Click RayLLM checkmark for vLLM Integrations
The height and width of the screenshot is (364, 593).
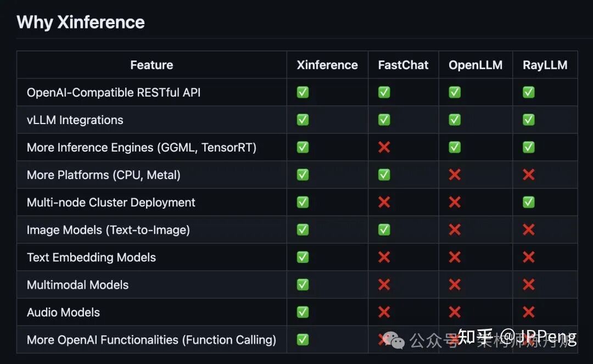coord(528,120)
